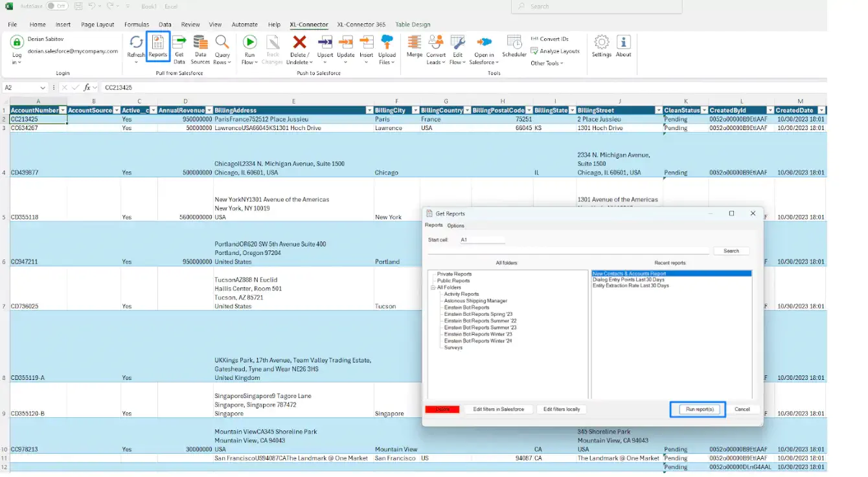Click the Start cell input field
The width and height of the screenshot is (868, 477).
[482, 239]
